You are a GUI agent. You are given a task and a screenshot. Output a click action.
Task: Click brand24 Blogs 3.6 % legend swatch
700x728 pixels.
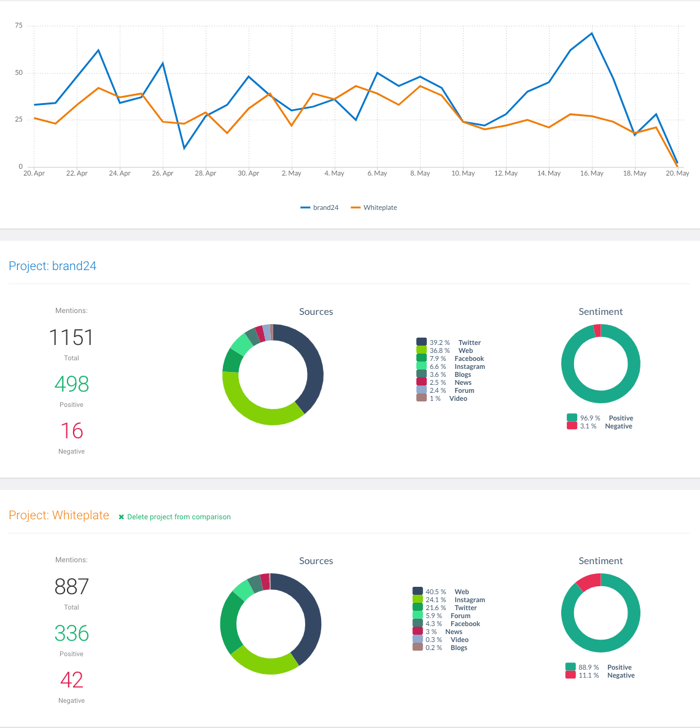point(421,373)
